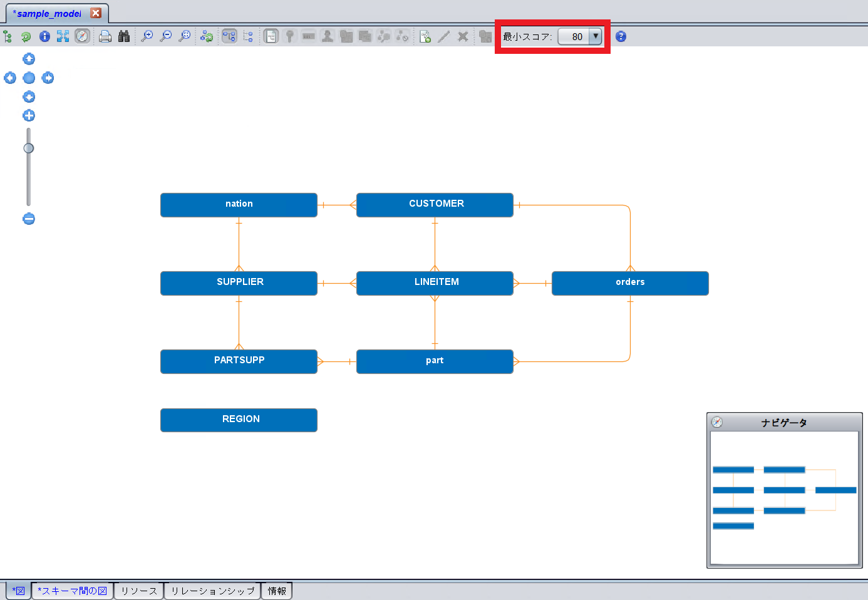The width and height of the screenshot is (868, 600).
Task: Click the grey stacked windows icon
Action: (x=365, y=36)
